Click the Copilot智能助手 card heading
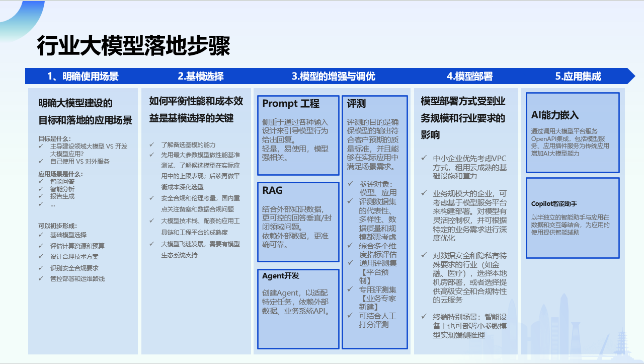 pos(554,204)
